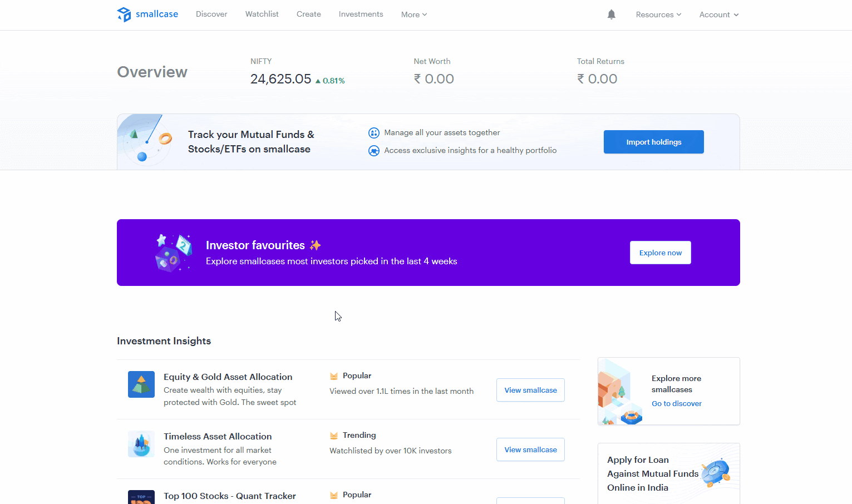Open the Timeless Asset Allocation title
This screenshot has height=504, width=852.
[218, 436]
